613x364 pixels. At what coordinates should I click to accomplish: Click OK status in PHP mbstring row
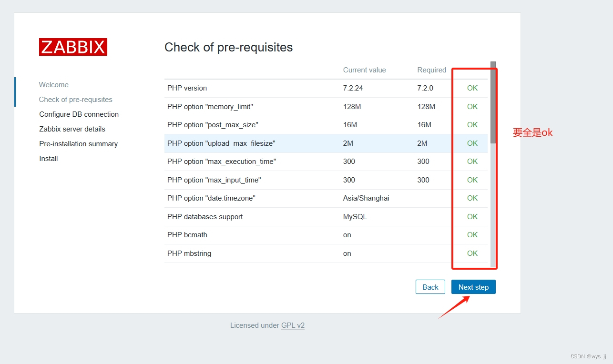(472, 253)
